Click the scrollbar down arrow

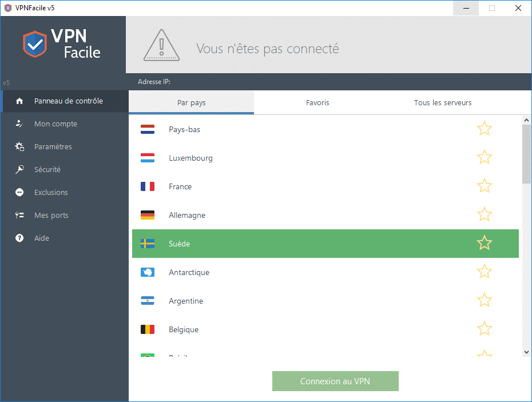(x=527, y=352)
